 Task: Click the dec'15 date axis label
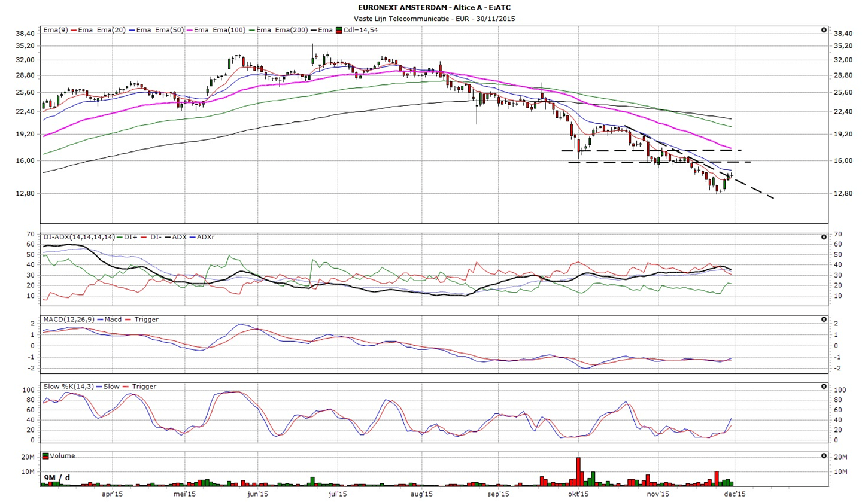[x=735, y=495]
